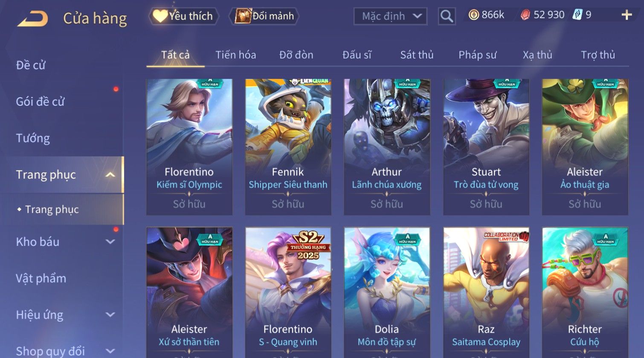Screen dimensions: 644x358
Task: Open Fennik Shipper Siêu thanh skin
Action: click(288, 147)
